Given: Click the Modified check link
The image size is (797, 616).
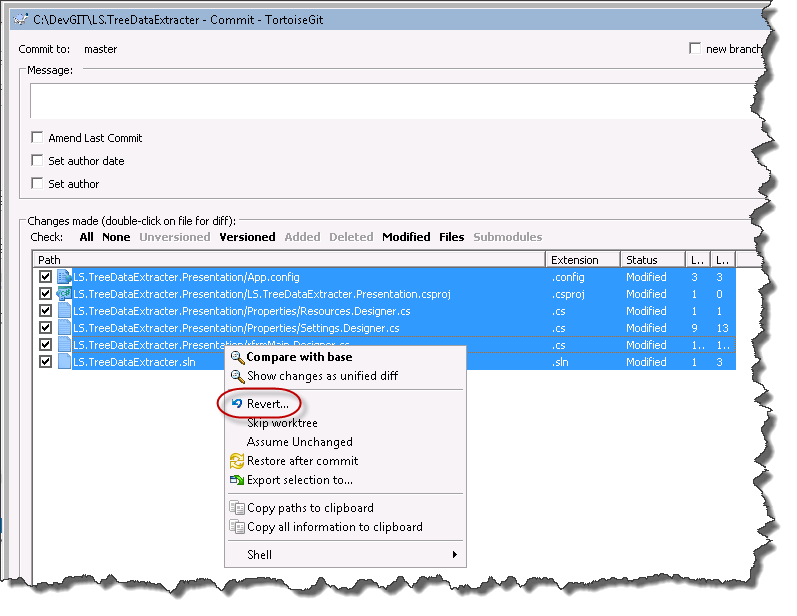Looking at the screenshot, I should [406, 237].
